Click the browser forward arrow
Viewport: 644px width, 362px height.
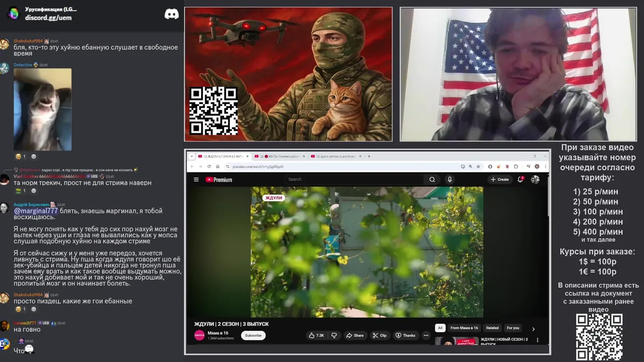pyautogui.click(x=200, y=166)
